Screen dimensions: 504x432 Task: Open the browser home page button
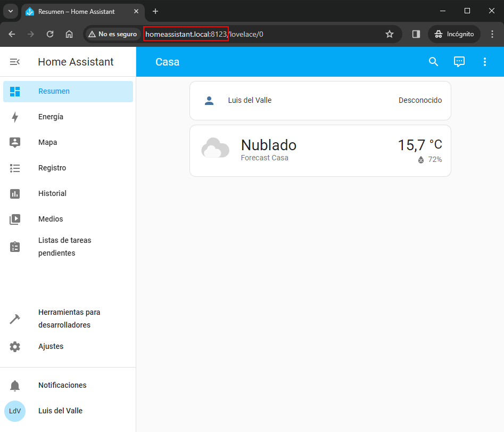pyautogui.click(x=69, y=34)
